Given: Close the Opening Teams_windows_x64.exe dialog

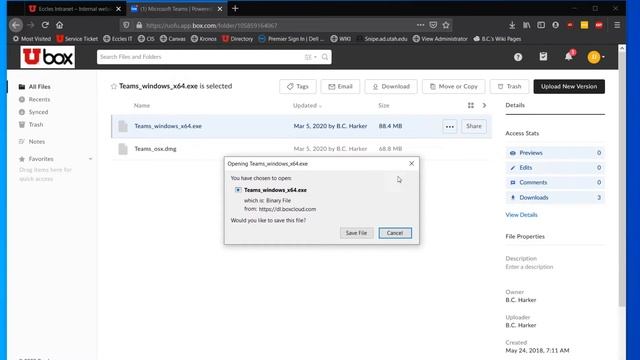Looking at the screenshot, I should tap(411, 163).
